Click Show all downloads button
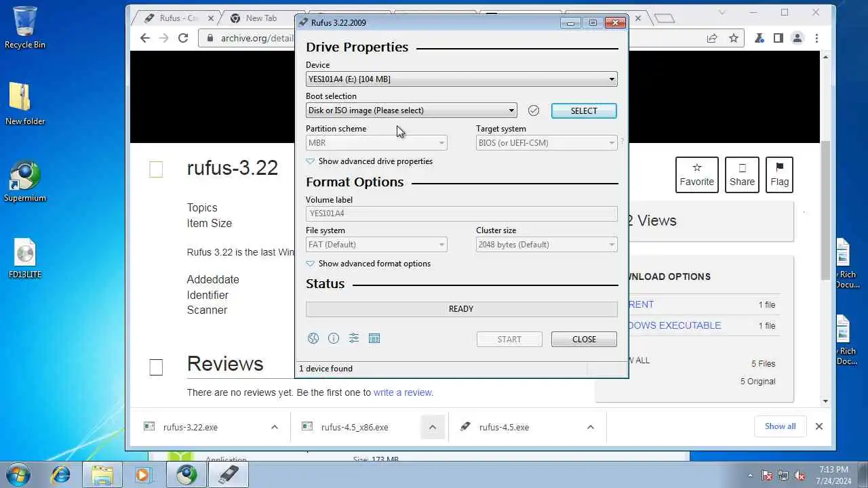 (781, 426)
